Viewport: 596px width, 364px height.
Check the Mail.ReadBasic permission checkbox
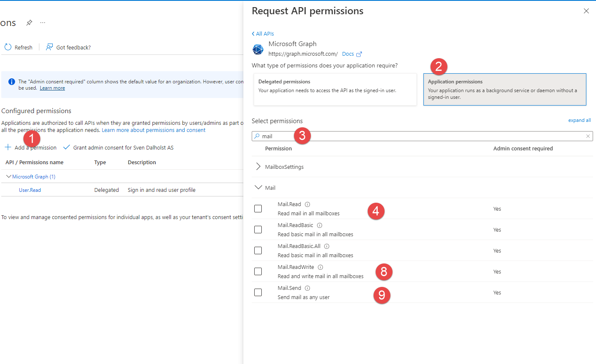pos(258,230)
